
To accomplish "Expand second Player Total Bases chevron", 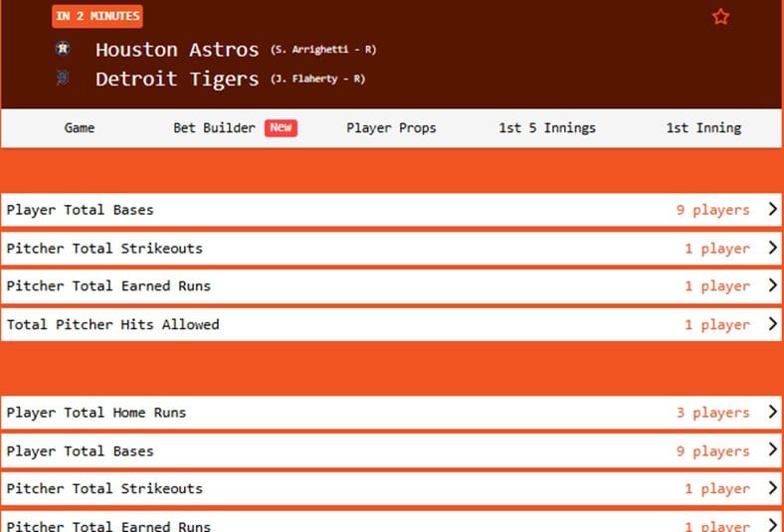I will pyautogui.click(x=772, y=449).
